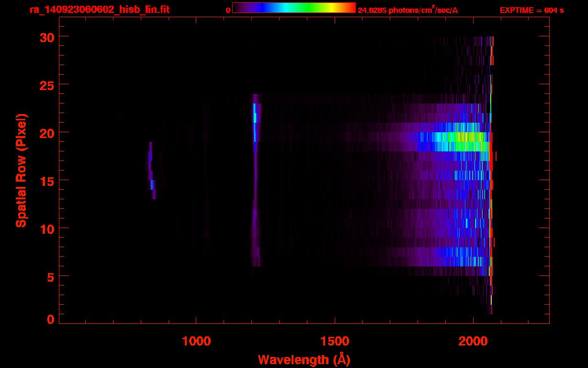This screenshot has width=588, height=368.
Task: Click the Wavelength (Å) axis title
Action: [304, 359]
